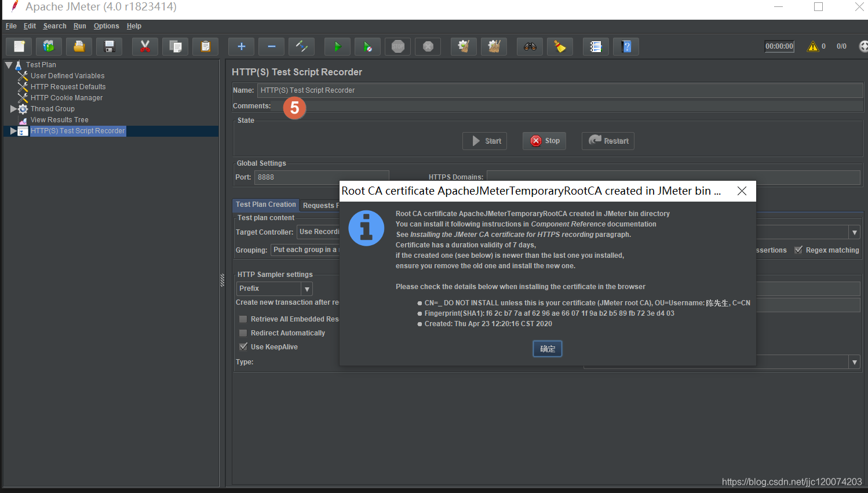Click the Fingerprint(SHA1) line in dialog

click(x=549, y=313)
